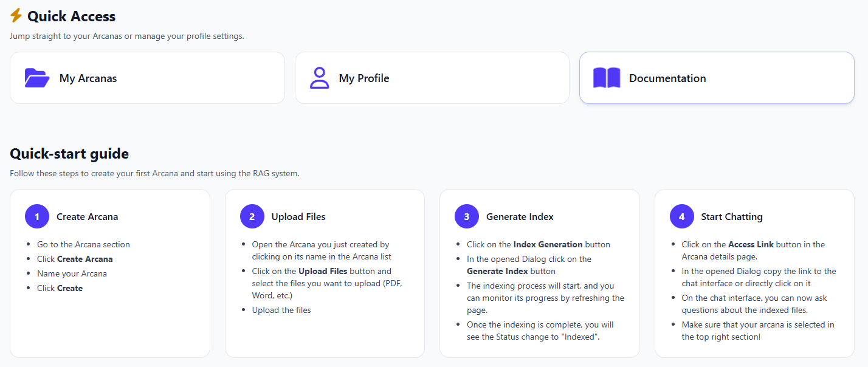Image resolution: width=868 pixels, height=367 pixels.
Task: Click the Quick-start guide heading
Action: pyautogui.click(x=69, y=154)
